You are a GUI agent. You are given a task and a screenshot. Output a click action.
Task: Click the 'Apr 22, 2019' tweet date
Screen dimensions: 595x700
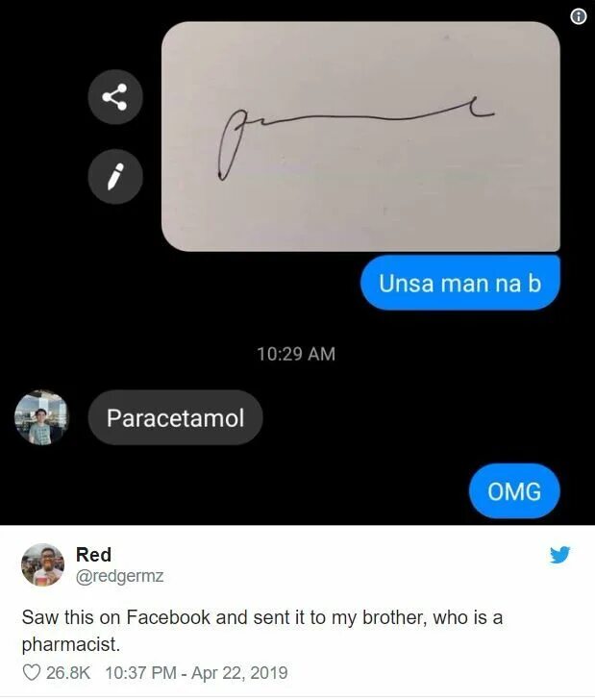[x=239, y=673]
